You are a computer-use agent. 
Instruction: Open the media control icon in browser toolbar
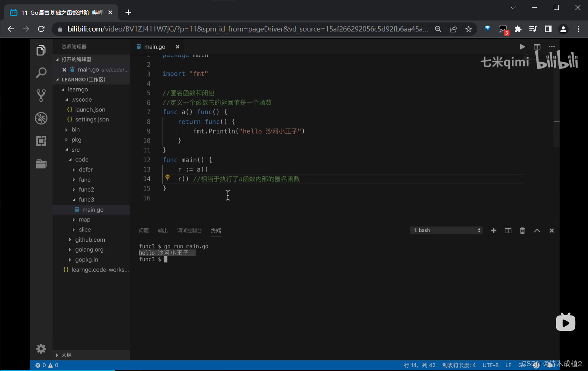[x=533, y=29]
